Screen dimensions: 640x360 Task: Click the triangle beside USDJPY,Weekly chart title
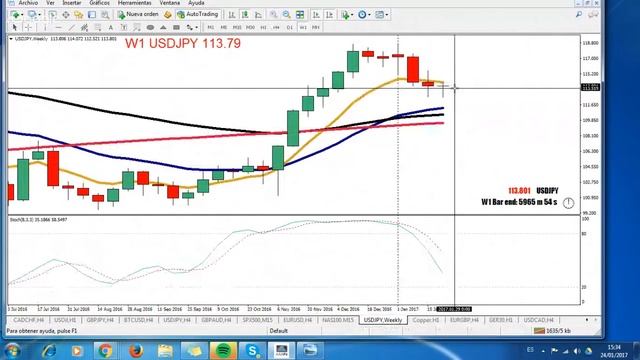point(11,39)
